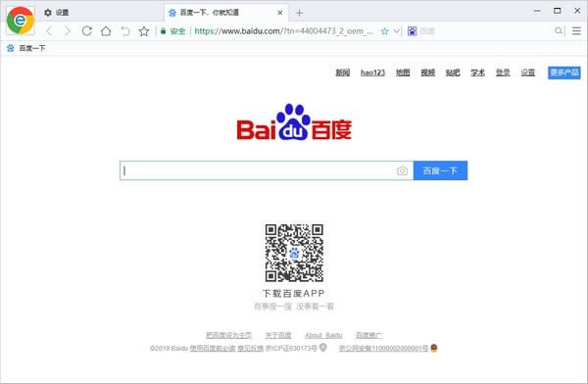
Task: Go back with the back arrow
Action: click(49, 31)
